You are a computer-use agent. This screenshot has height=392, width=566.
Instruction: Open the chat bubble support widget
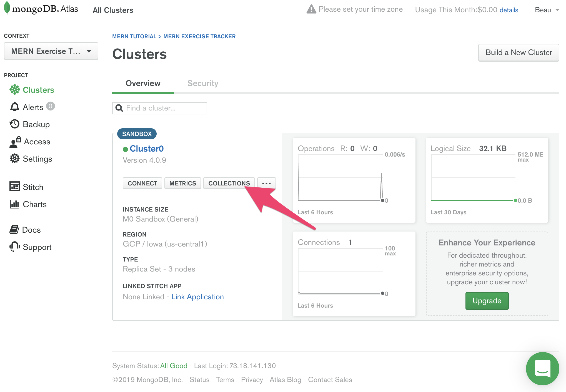(x=542, y=368)
